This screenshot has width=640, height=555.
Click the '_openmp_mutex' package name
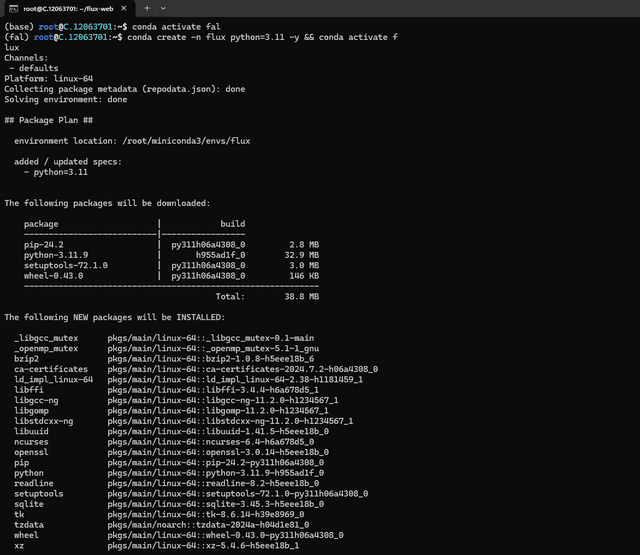click(x=46, y=349)
